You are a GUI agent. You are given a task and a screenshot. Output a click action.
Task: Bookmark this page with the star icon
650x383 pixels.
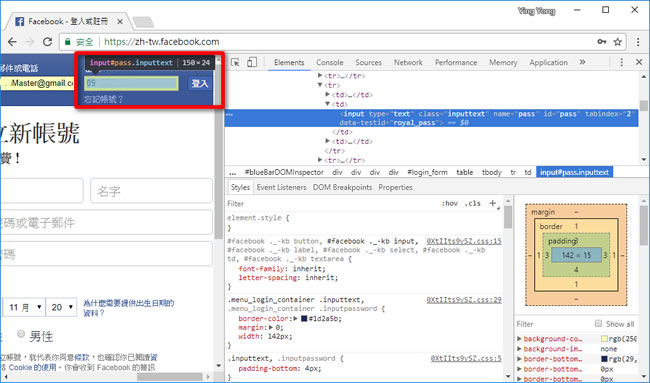[618, 42]
